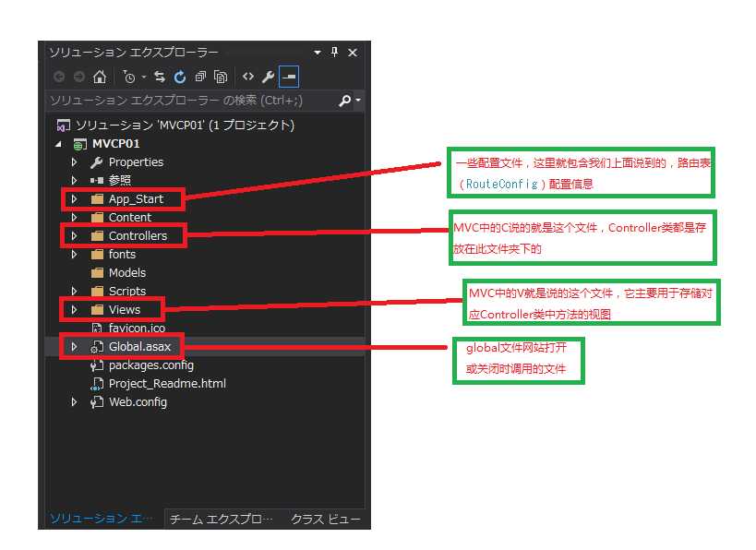Expand the Scripts folder
Screen dimensions: 756x550
pyautogui.click(x=74, y=291)
